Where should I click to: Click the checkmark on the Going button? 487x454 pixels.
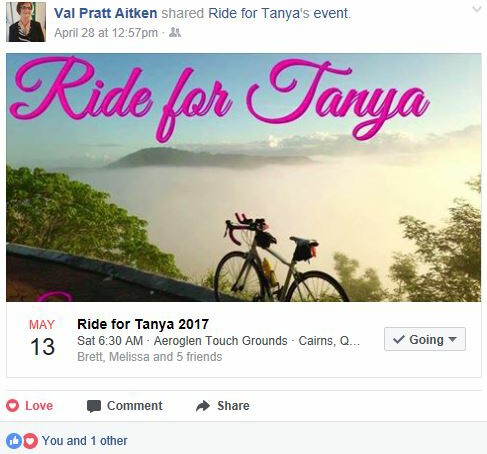tap(399, 339)
